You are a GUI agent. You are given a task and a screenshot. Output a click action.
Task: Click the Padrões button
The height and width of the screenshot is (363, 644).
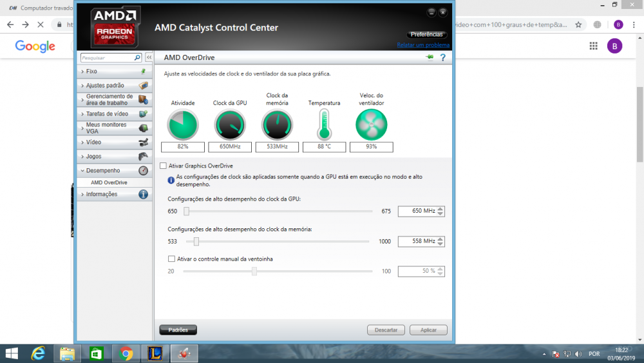pos(178,330)
